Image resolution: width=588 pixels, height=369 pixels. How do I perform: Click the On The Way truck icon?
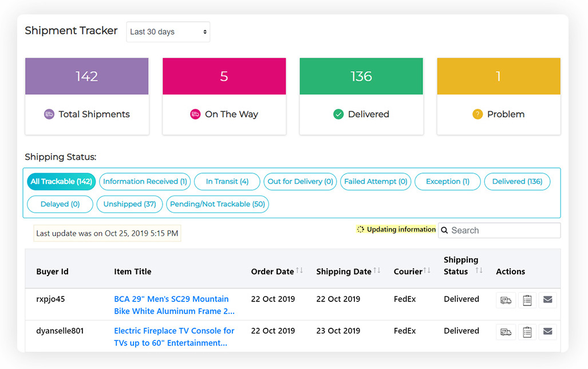(x=196, y=114)
